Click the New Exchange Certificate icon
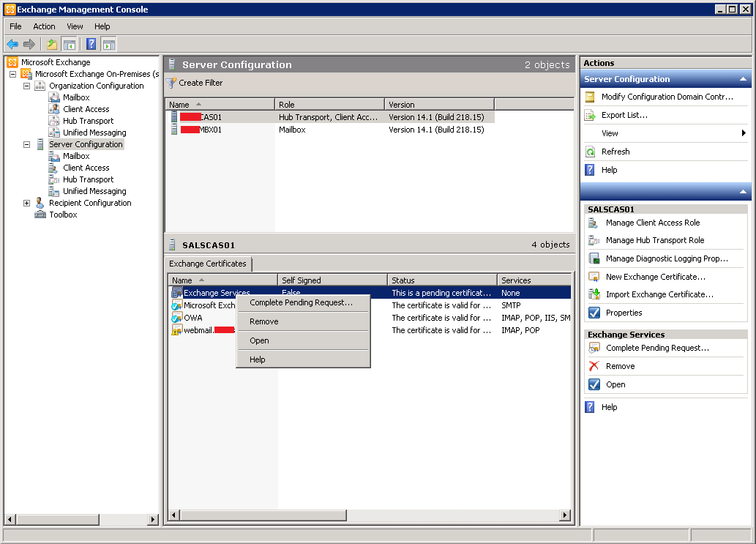The image size is (756, 544). pos(594,277)
